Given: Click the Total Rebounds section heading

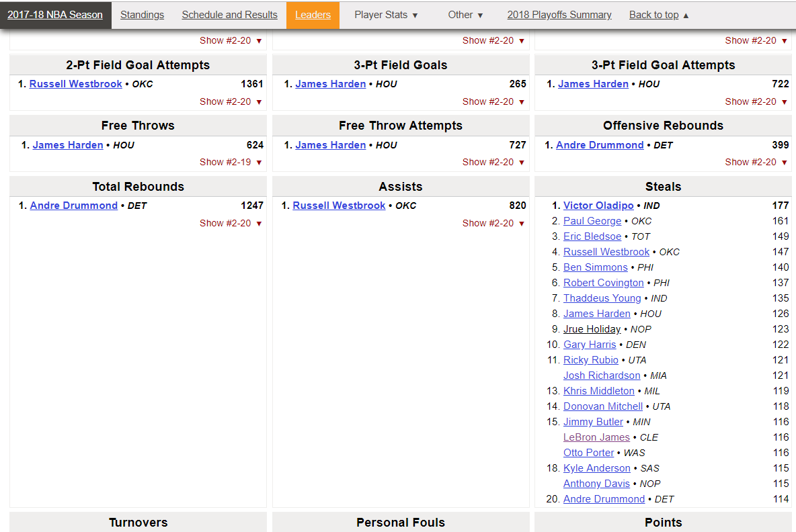Looking at the screenshot, I should point(138,187).
